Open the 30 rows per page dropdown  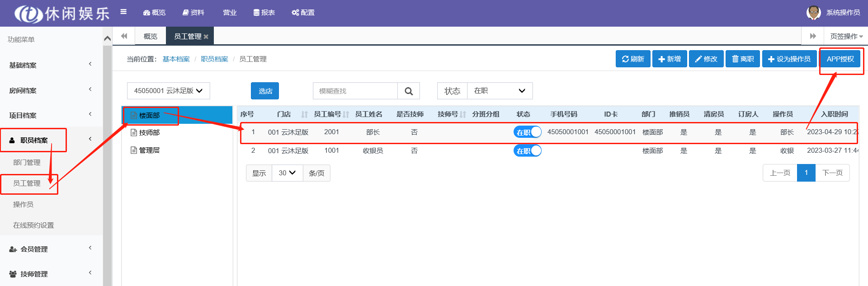287,173
